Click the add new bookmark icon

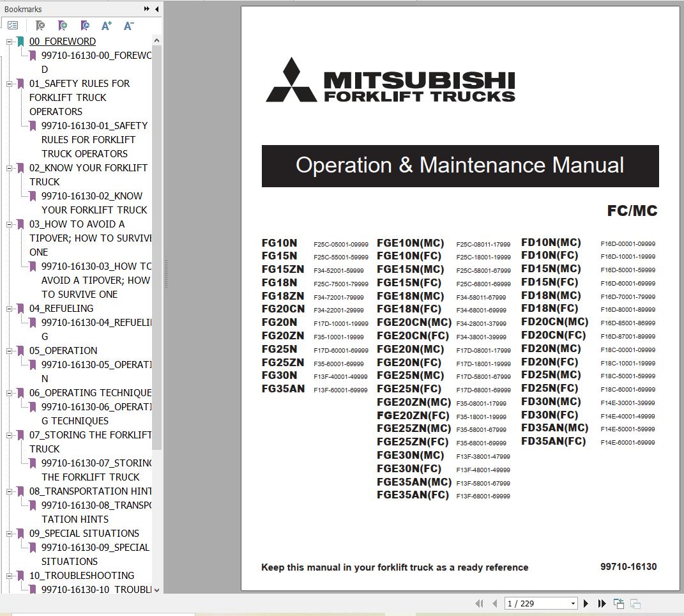[63, 25]
